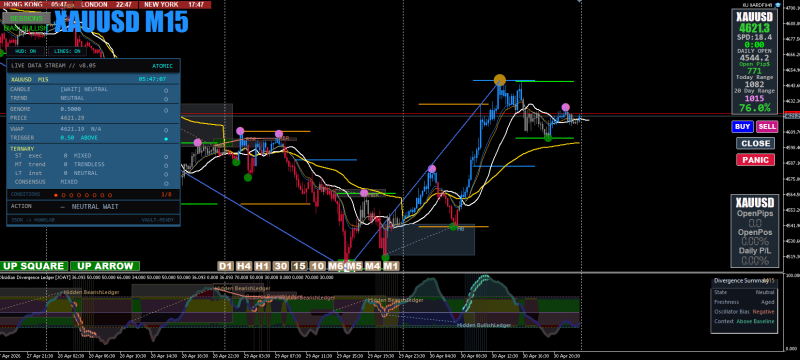Click the 1/8 conditions counter
Screen dimensions: 800x360
(x=166, y=195)
